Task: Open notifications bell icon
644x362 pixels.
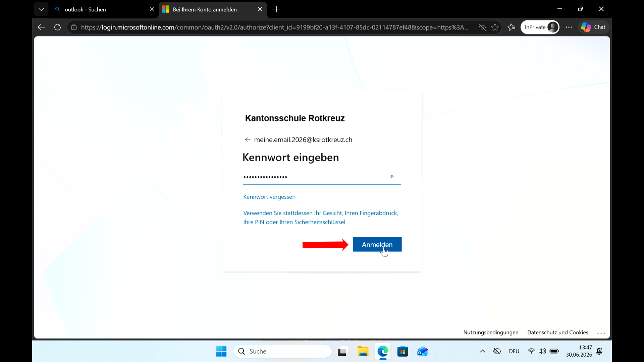Action: click(x=599, y=351)
